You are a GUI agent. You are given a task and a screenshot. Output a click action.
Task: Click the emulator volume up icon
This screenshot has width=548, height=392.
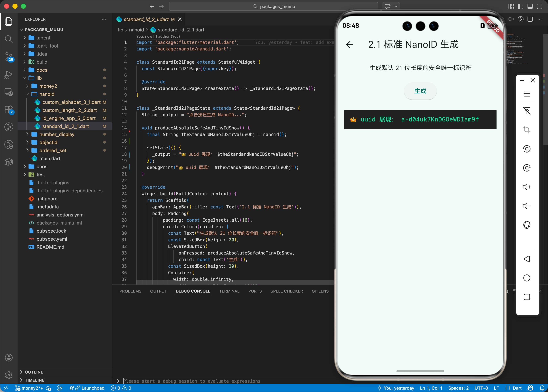(x=527, y=187)
